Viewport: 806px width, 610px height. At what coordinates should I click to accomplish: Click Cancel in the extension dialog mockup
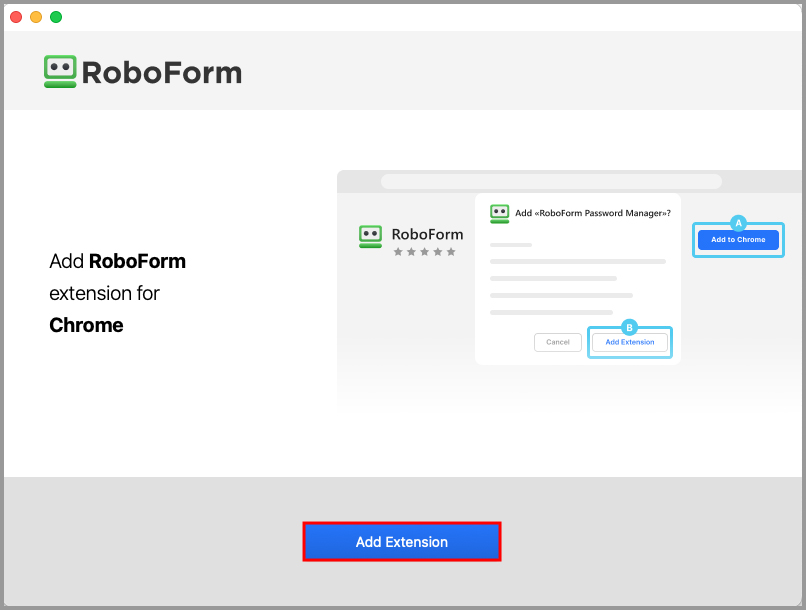click(557, 342)
